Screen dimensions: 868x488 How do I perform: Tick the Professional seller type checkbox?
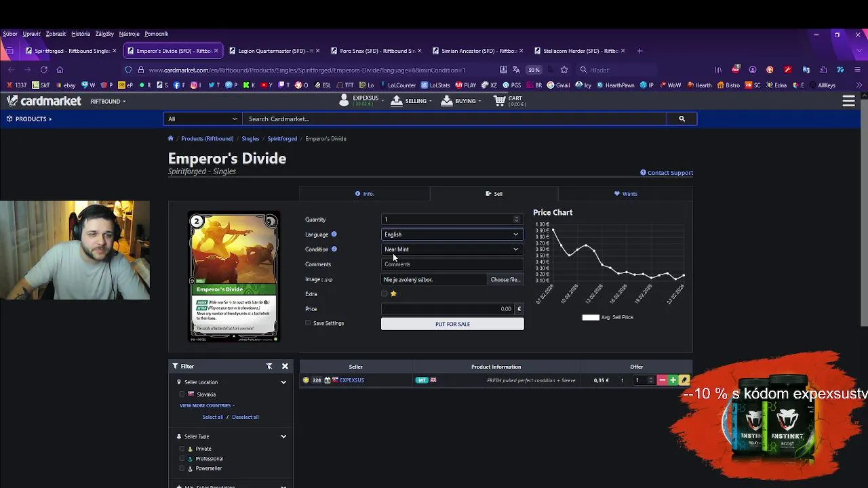(x=182, y=459)
